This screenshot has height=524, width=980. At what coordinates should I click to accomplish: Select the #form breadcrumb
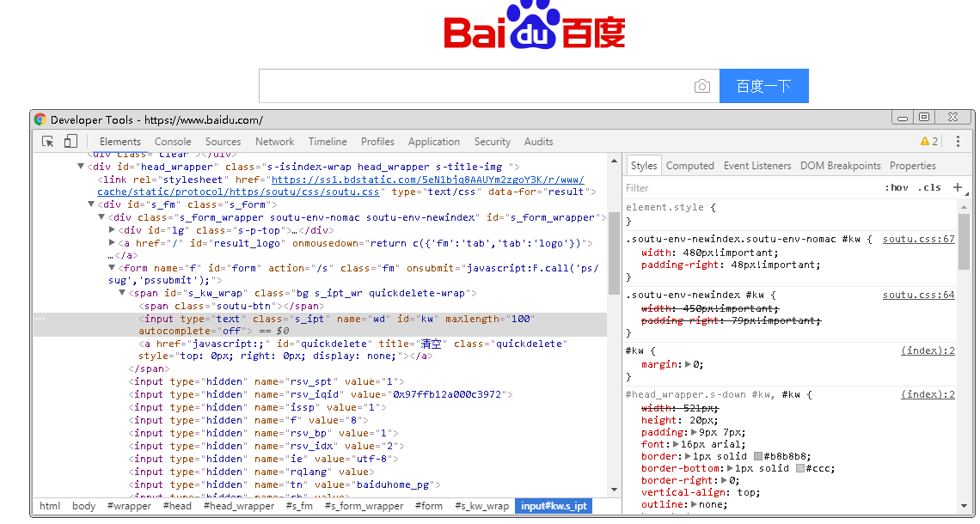[x=429, y=506]
